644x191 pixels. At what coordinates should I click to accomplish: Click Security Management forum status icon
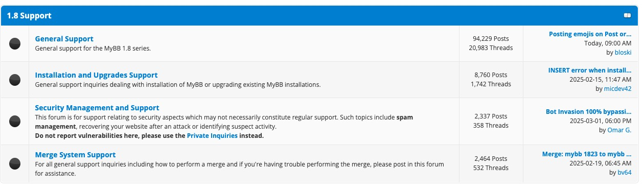tap(15, 121)
